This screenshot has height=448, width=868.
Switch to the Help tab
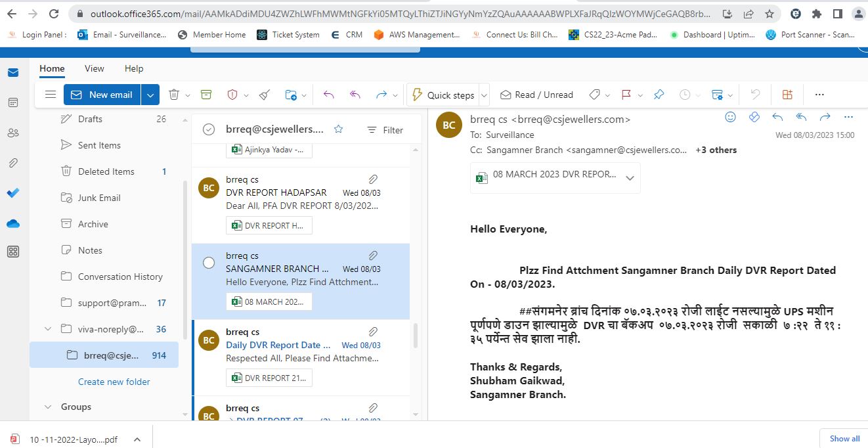click(134, 68)
